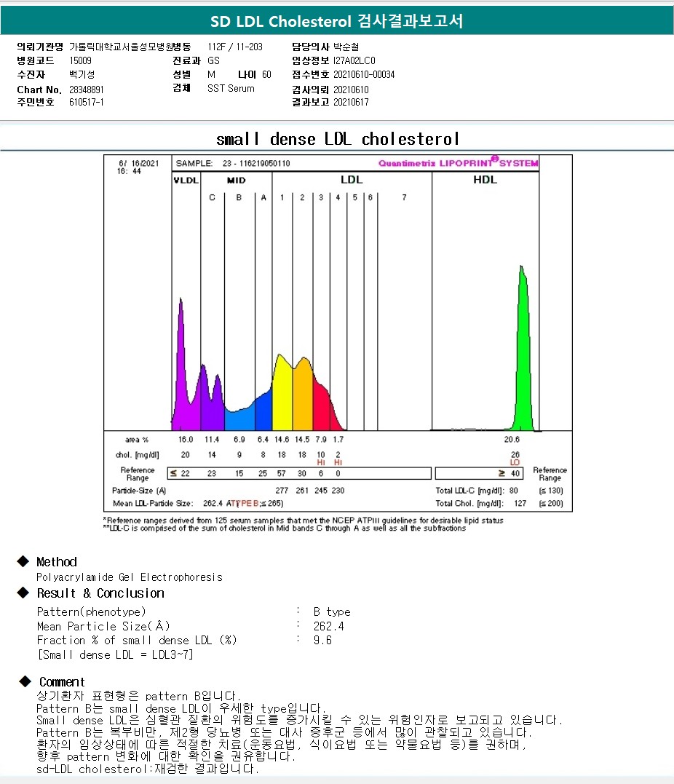The image size is (674, 784).
Task: Click the HDL area % value 20.6
Action: pos(512,440)
